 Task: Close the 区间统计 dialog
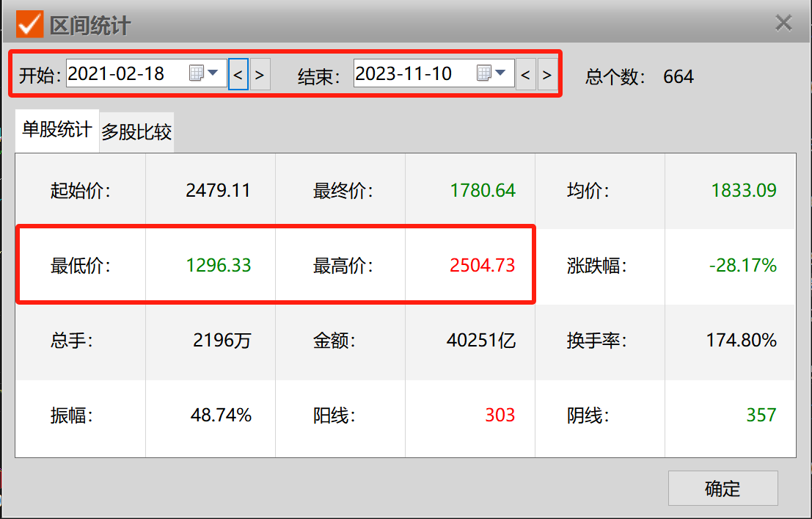(x=783, y=23)
